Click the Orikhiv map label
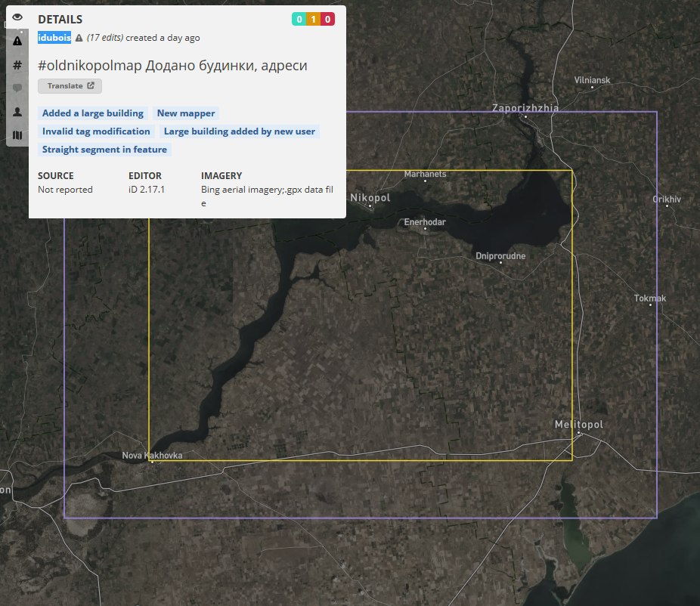Viewport: 700px width, 606px height. tap(667, 199)
